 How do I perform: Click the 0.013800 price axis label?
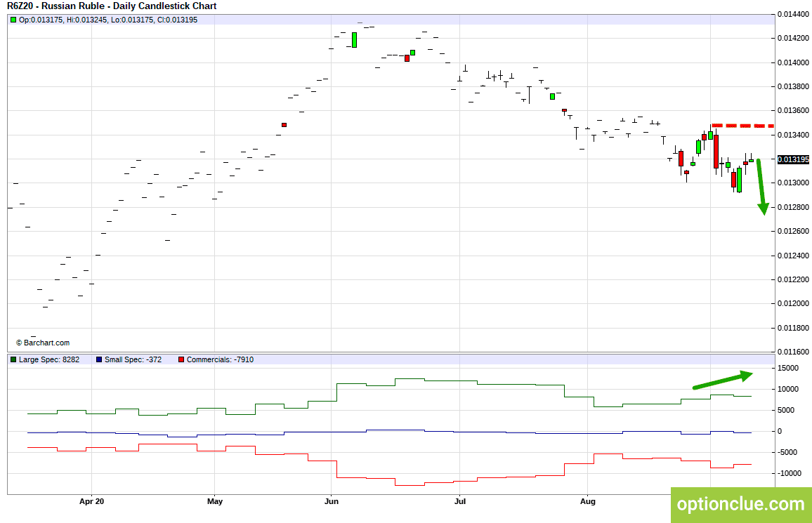pyautogui.click(x=793, y=86)
